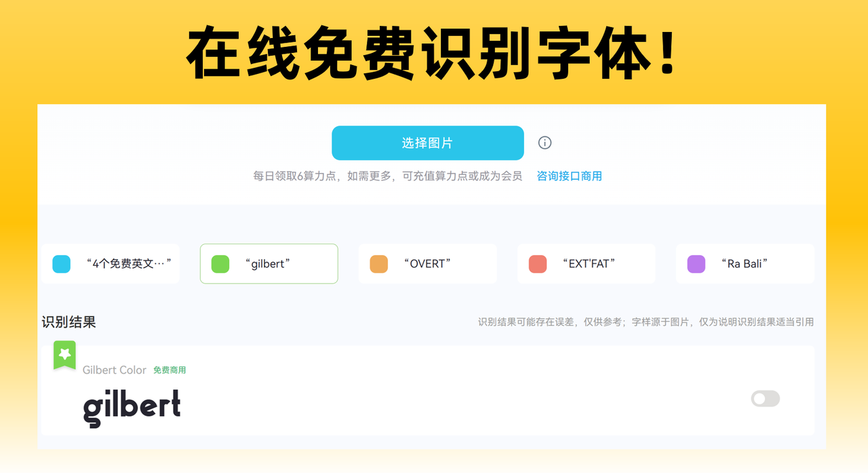Click the info icon beside 选择图片
The width and height of the screenshot is (868, 473).
(545, 143)
